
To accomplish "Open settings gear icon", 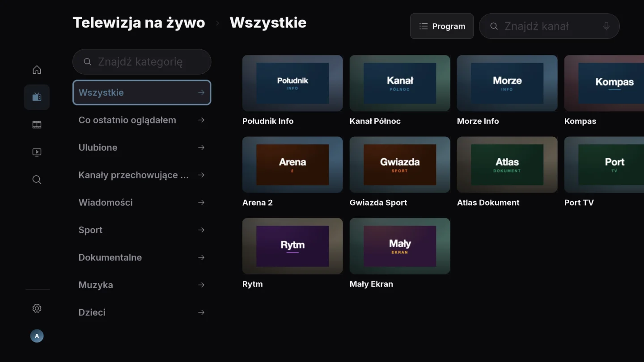I will (37, 308).
